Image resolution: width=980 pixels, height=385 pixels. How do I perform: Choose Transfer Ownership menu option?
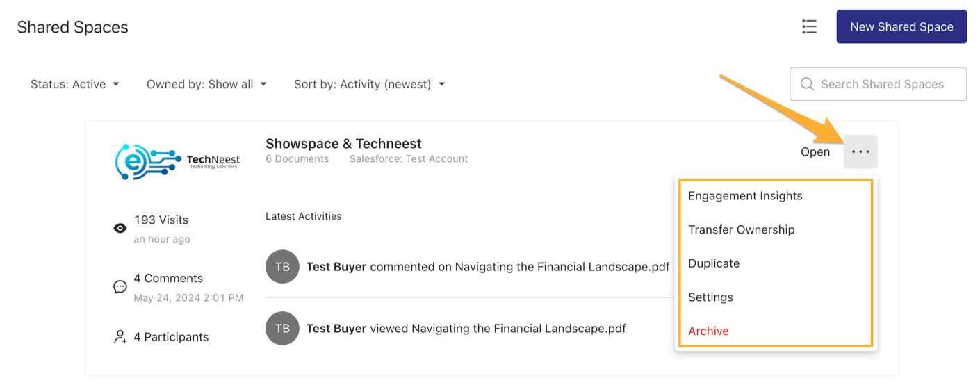coord(741,229)
